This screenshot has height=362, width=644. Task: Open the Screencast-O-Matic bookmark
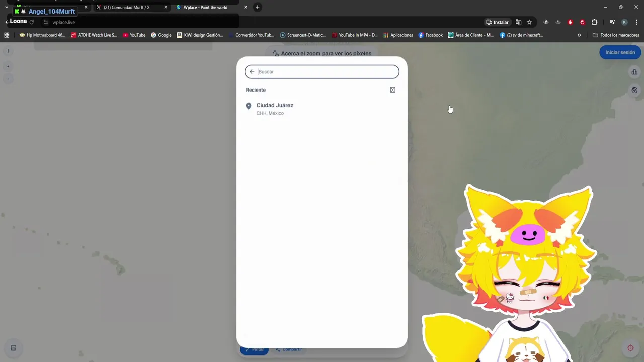point(303,35)
